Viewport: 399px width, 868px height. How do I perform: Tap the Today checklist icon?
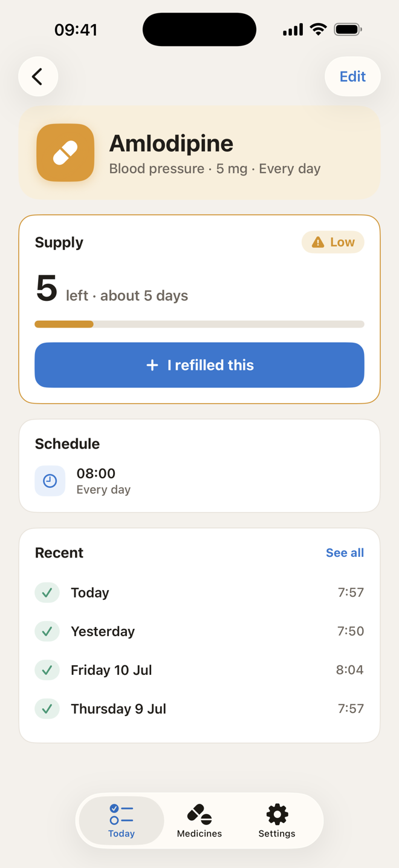click(x=122, y=814)
